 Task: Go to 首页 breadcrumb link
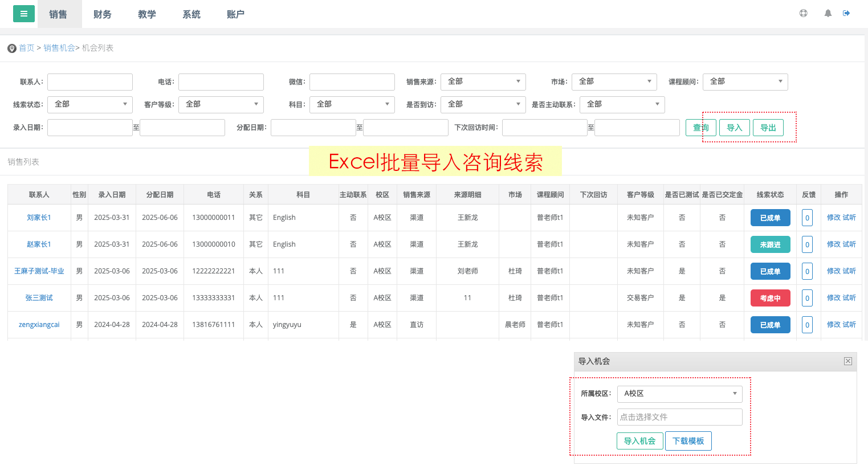pyautogui.click(x=27, y=48)
